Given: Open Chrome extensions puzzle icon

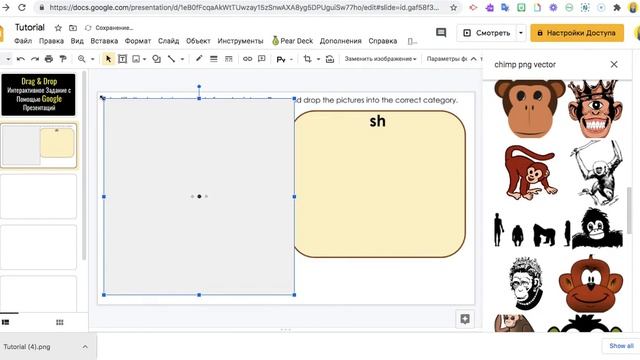Looking at the screenshot, I should pyautogui.click(x=617, y=7).
